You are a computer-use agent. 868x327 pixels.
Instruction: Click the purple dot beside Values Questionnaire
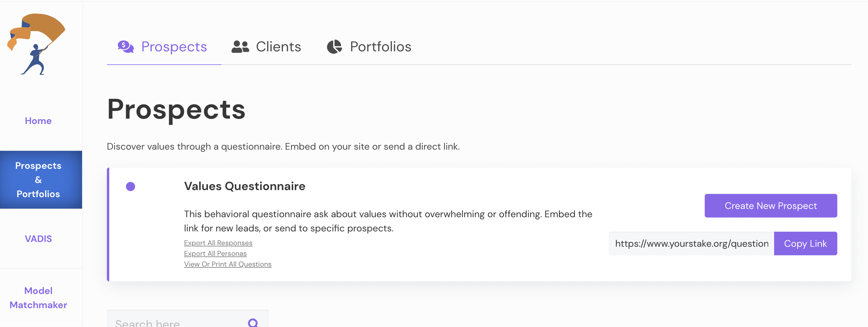coord(130,187)
